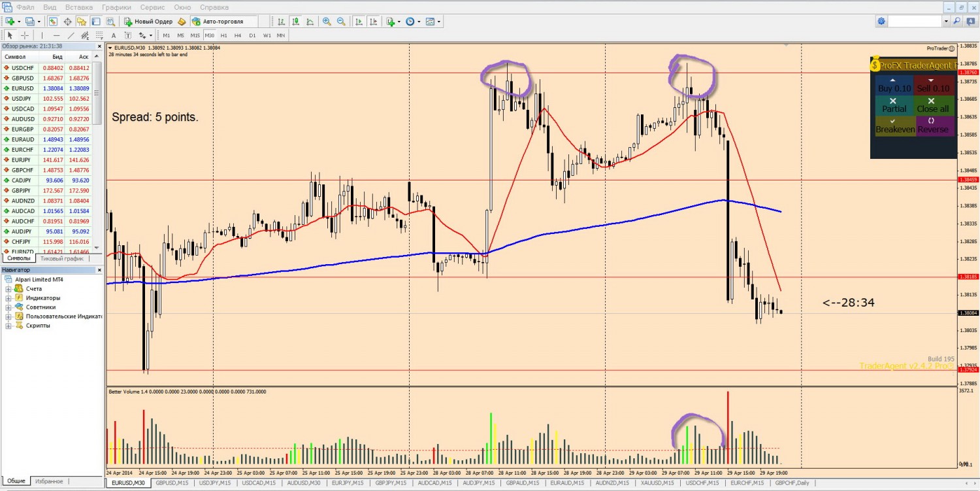This screenshot has width=980, height=491.
Task: Click the Close all panel button
Action: [933, 105]
